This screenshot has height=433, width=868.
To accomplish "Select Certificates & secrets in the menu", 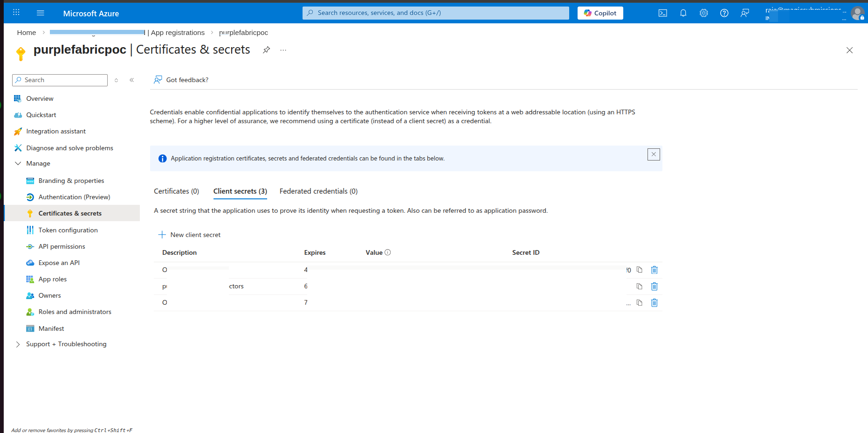I will tap(72, 213).
